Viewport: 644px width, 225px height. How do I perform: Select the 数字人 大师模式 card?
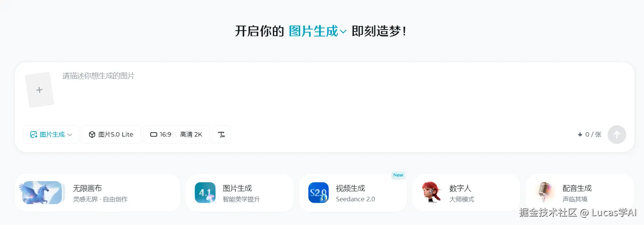click(466, 193)
